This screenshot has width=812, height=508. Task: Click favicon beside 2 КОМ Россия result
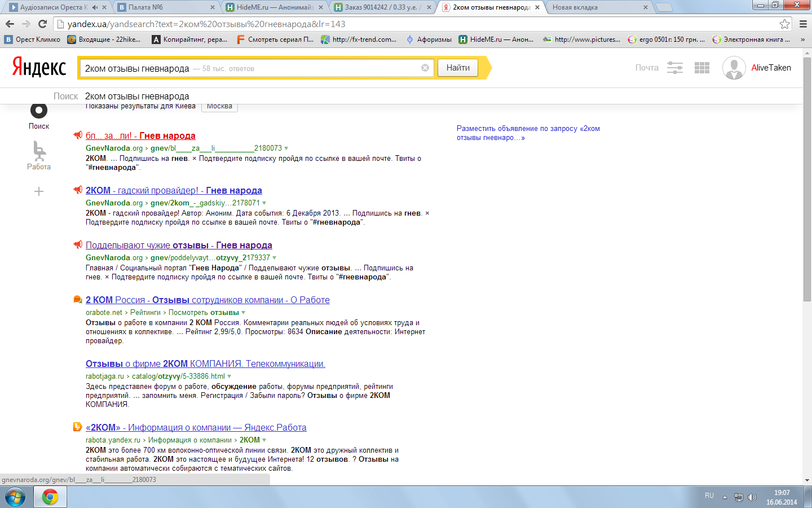[x=78, y=299]
